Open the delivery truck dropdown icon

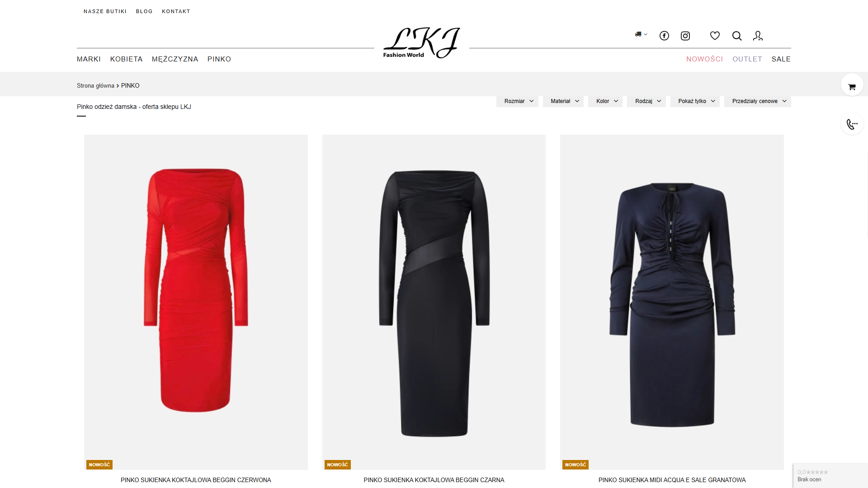tap(641, 34)
